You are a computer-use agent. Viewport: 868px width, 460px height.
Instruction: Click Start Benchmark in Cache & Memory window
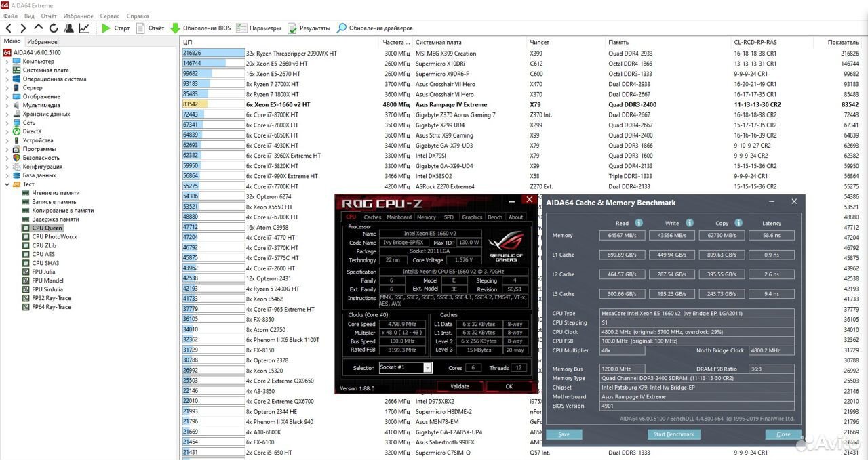pyautogui.click(x=673, y=434)
